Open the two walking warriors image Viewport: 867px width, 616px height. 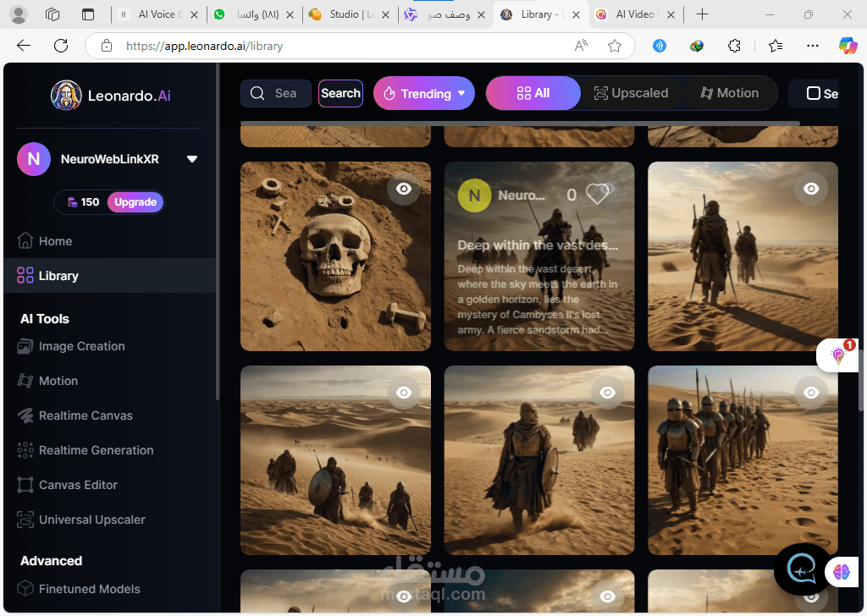743,256
